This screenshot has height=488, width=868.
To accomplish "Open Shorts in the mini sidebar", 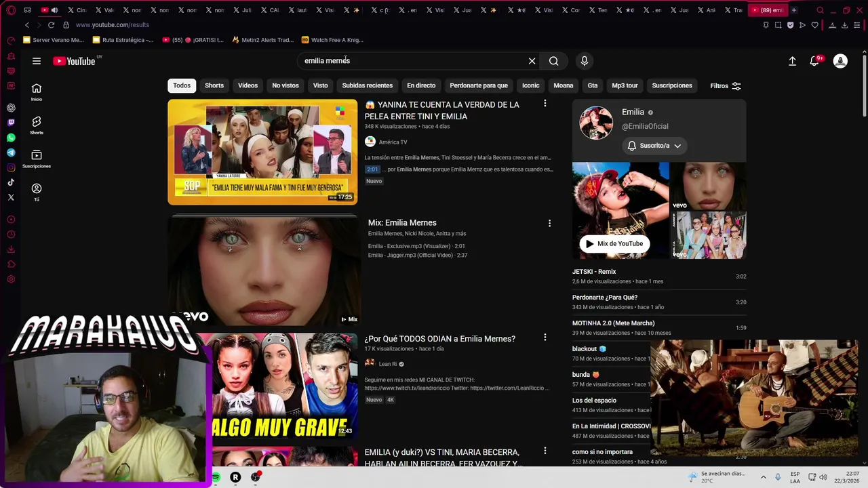I will [37, 125].
